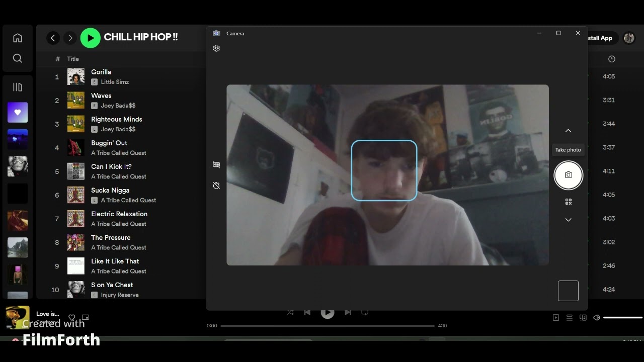Select the 4:05 duration of Gorilla
This screenshot has height=362, width=644.
click(x=609, y=76)
